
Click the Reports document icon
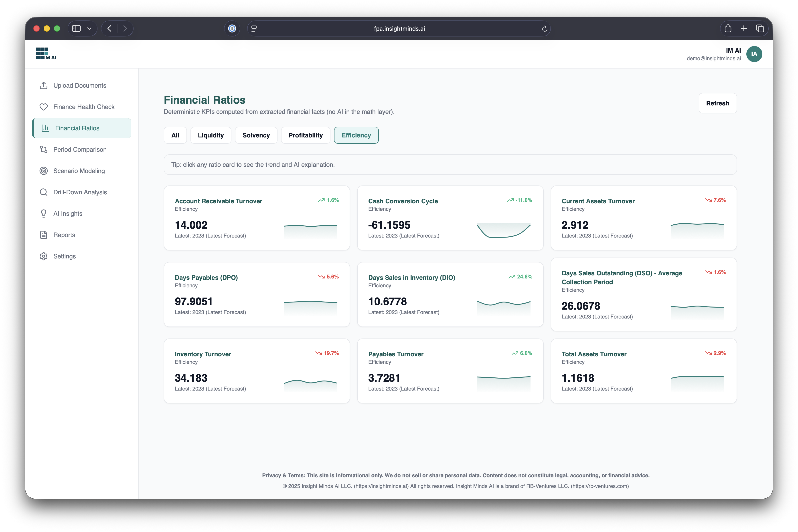click(x=43, y=235)
